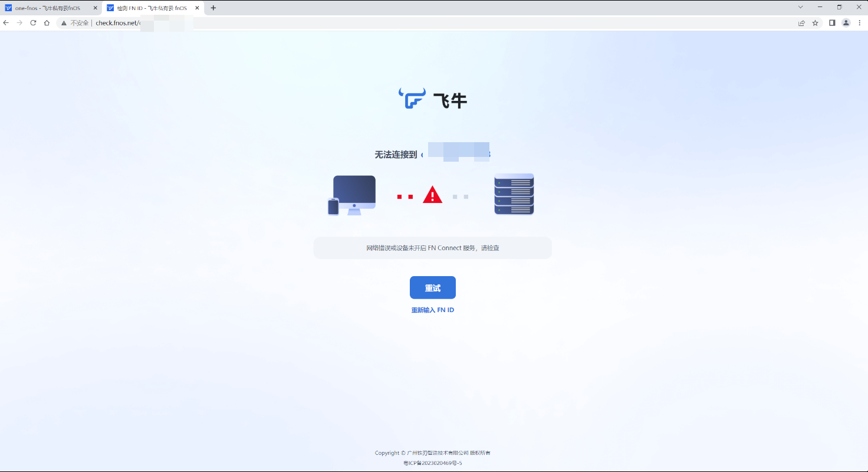Go back to previous page
This screenshot has width=868, height=472.
click(x=6, y=23)
